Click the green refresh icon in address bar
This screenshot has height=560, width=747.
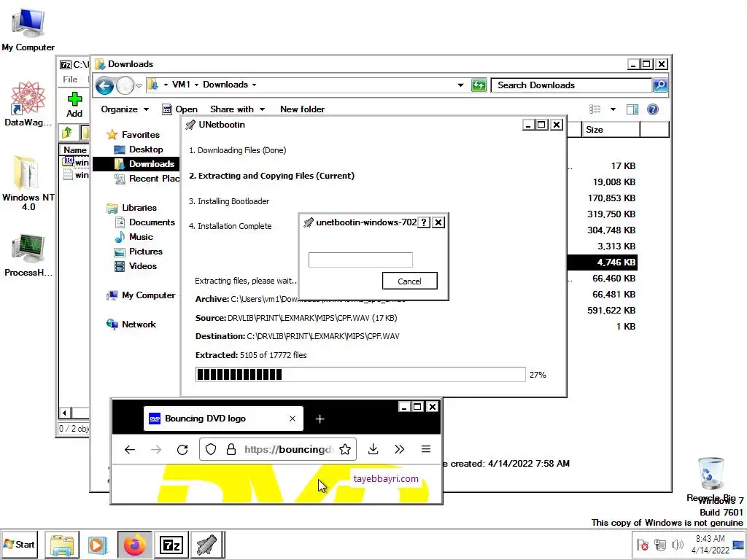[479, 85]
